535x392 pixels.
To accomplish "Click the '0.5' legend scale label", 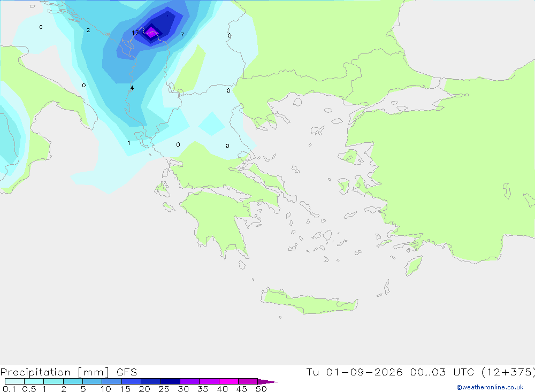I will 29,389.
